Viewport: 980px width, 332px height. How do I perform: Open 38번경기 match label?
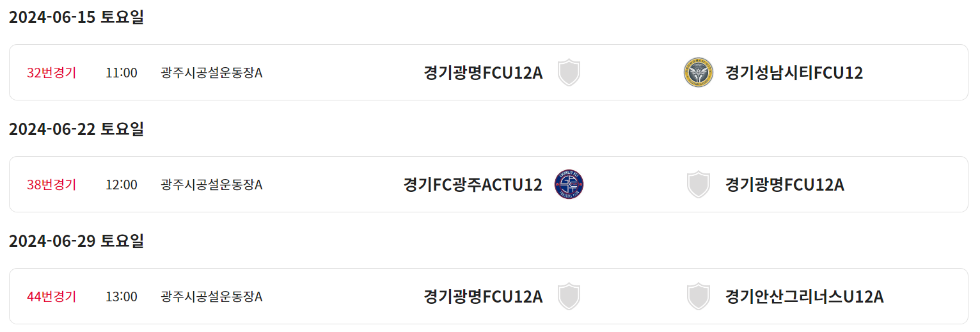(x=51, y=185)
